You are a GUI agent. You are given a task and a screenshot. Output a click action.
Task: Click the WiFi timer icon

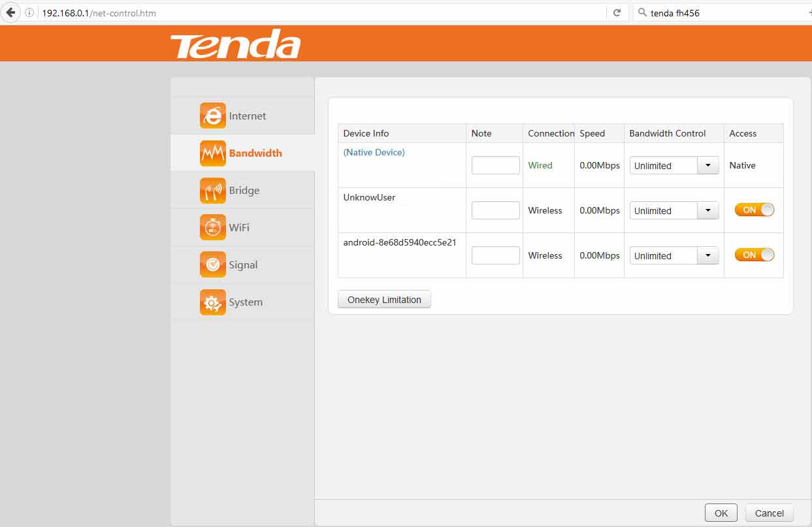(213, 227)
